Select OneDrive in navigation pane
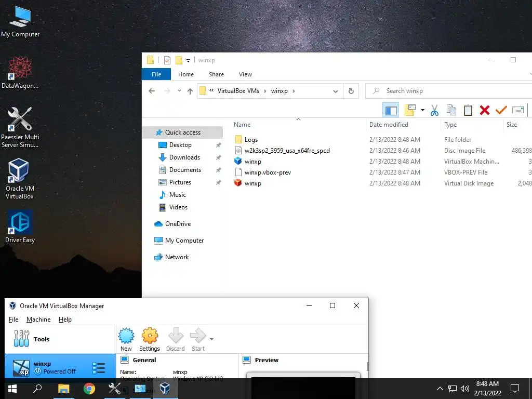The height and width of the screenshot is (399, 532). click(178, 224)
